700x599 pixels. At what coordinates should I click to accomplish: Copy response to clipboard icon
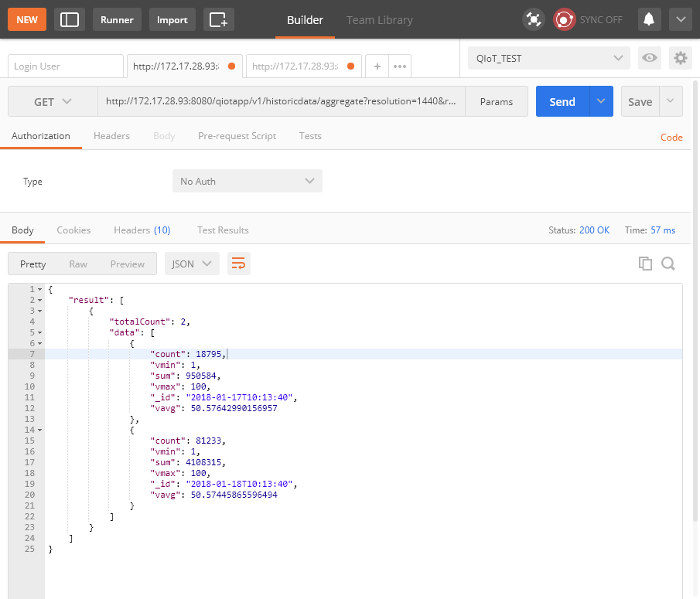click(x=645, y=264)
